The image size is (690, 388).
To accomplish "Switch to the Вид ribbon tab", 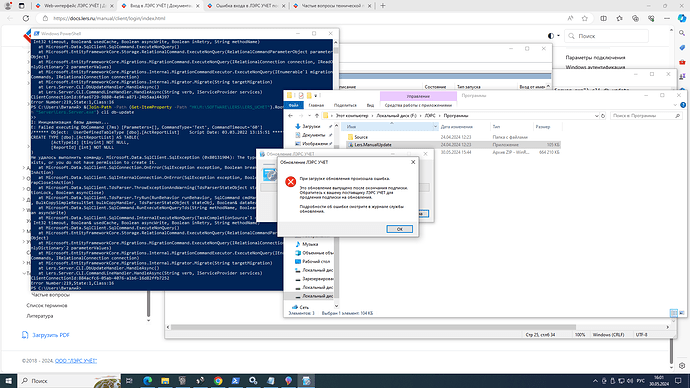I will [x=370, y=105].
